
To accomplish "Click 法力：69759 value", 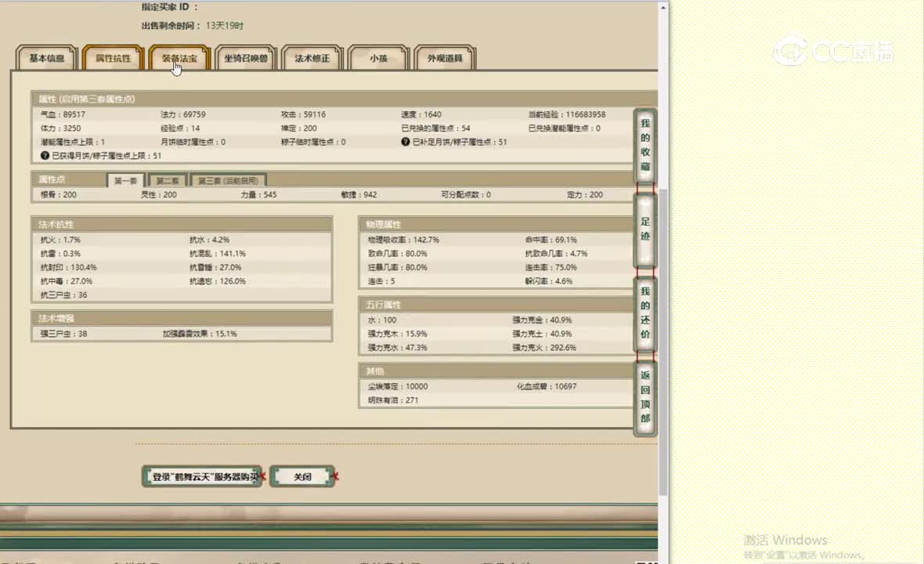I will point(182,114).
